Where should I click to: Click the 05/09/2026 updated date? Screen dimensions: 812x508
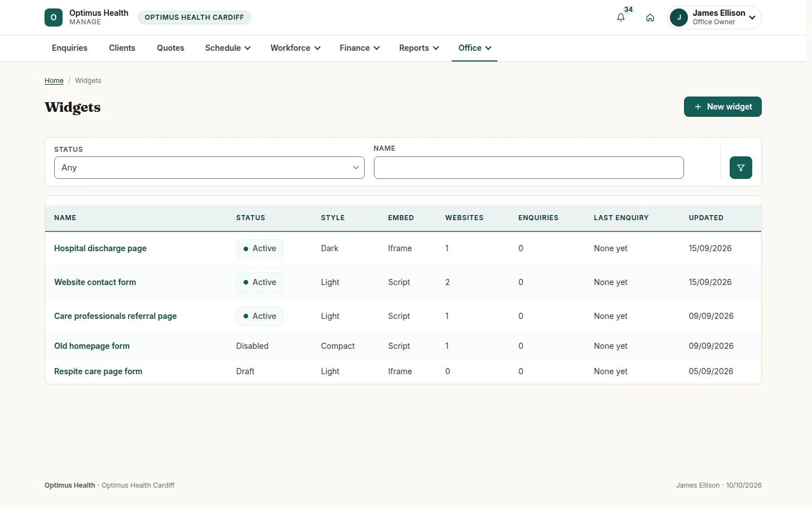(710, 371)
